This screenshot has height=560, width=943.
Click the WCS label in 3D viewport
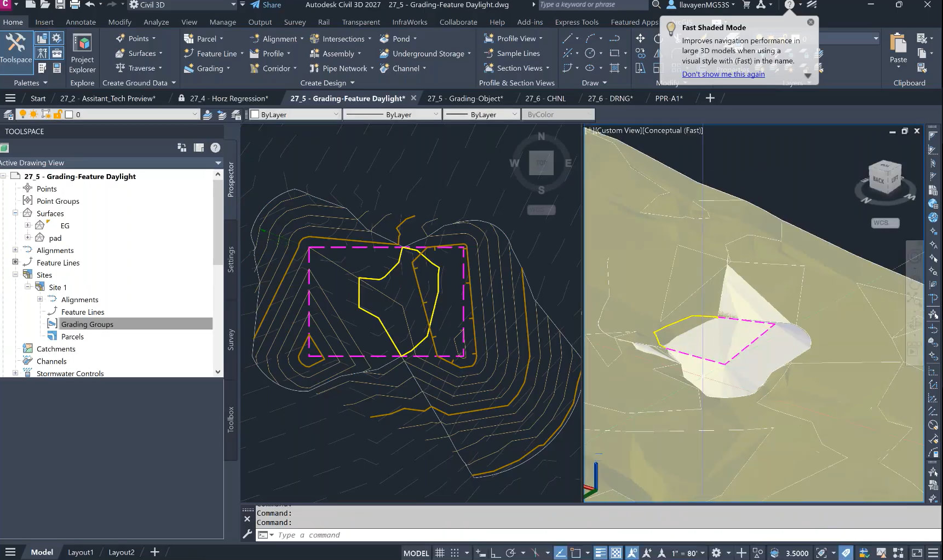885,223
